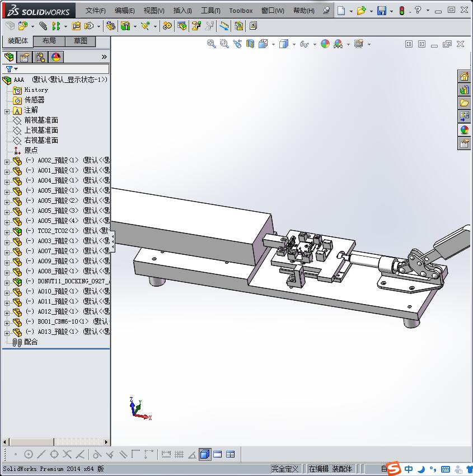Open SolidWorks Resources home icon in task pane
473x476 pixels.
[464, 77]
